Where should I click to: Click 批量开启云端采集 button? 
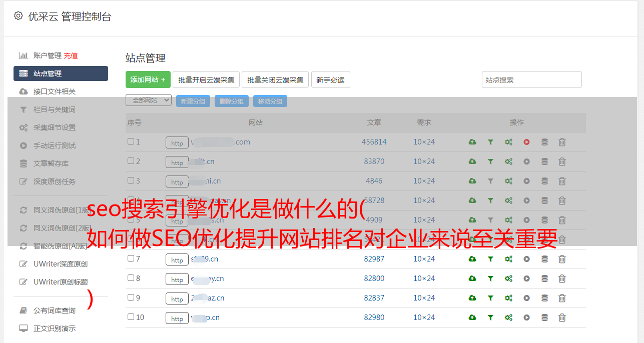coord(206,79)
